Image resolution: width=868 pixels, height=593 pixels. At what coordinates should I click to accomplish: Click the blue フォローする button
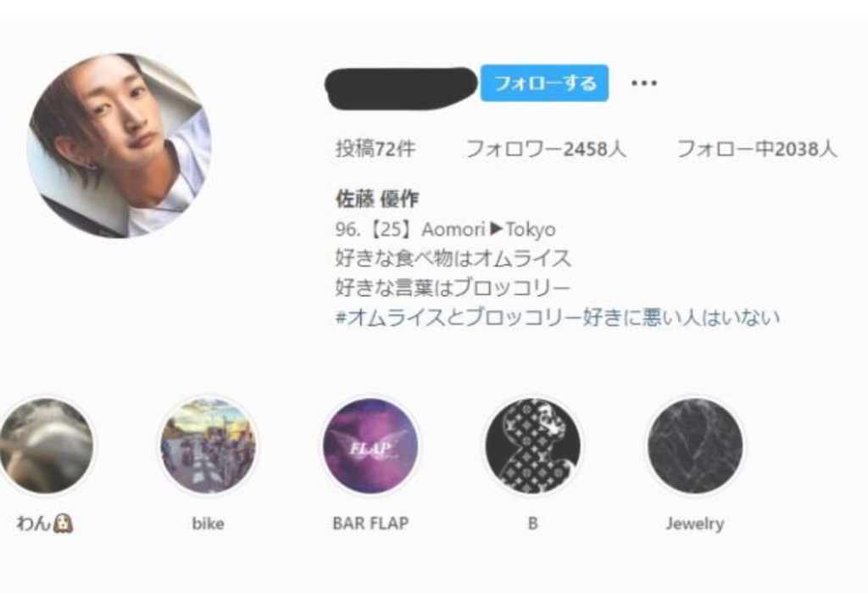click(544, 83)
